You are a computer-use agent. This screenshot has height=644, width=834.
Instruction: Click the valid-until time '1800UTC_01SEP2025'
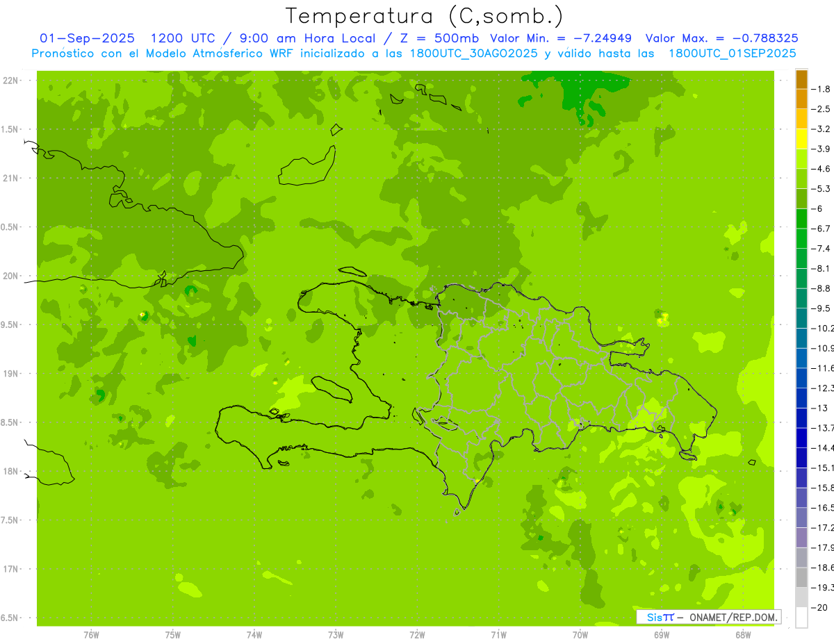click(x=732, y=53)
